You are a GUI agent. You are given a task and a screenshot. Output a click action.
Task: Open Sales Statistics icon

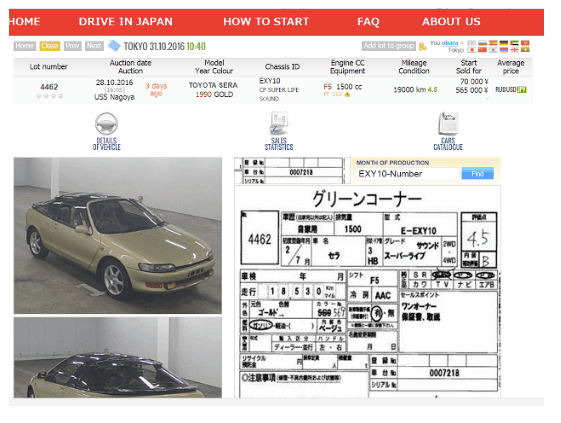tap(279, 123)
